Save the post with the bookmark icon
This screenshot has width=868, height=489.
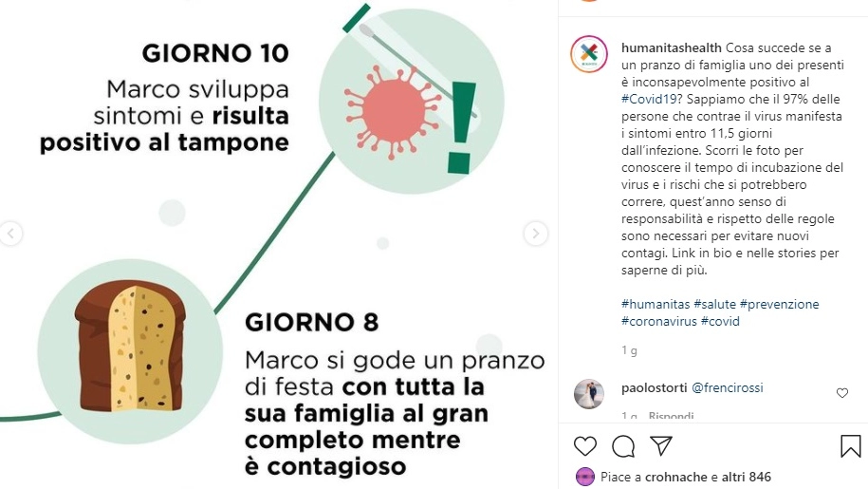(850, 446)
